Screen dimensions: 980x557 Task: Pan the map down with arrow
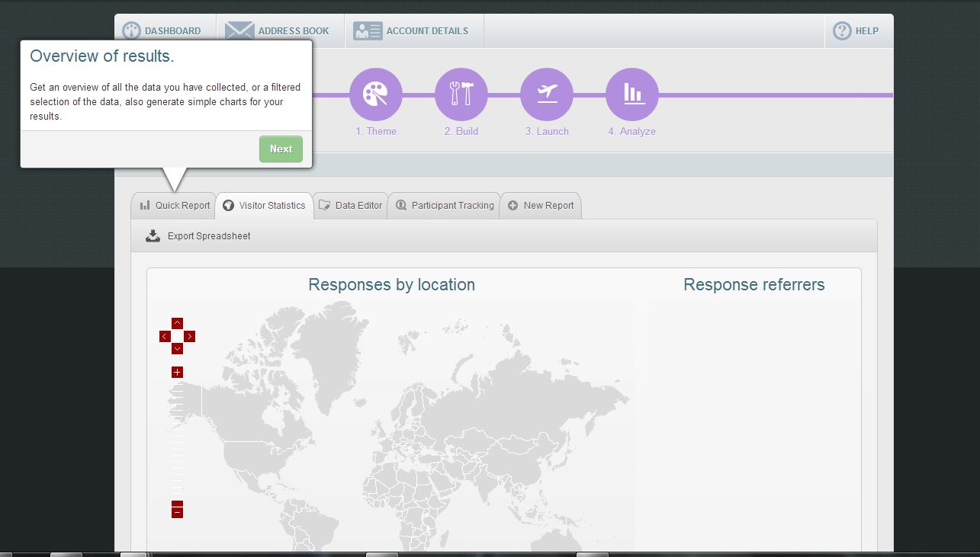click(177, 349)
